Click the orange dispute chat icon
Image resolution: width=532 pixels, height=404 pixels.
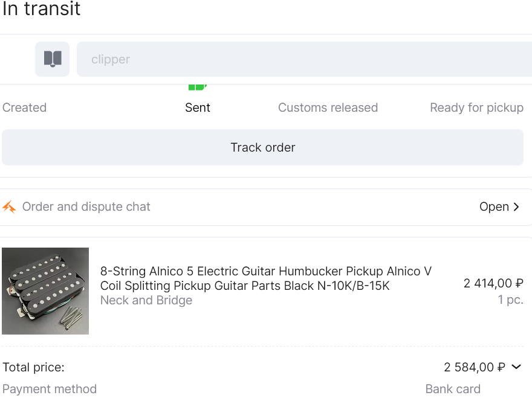point(9,207)
